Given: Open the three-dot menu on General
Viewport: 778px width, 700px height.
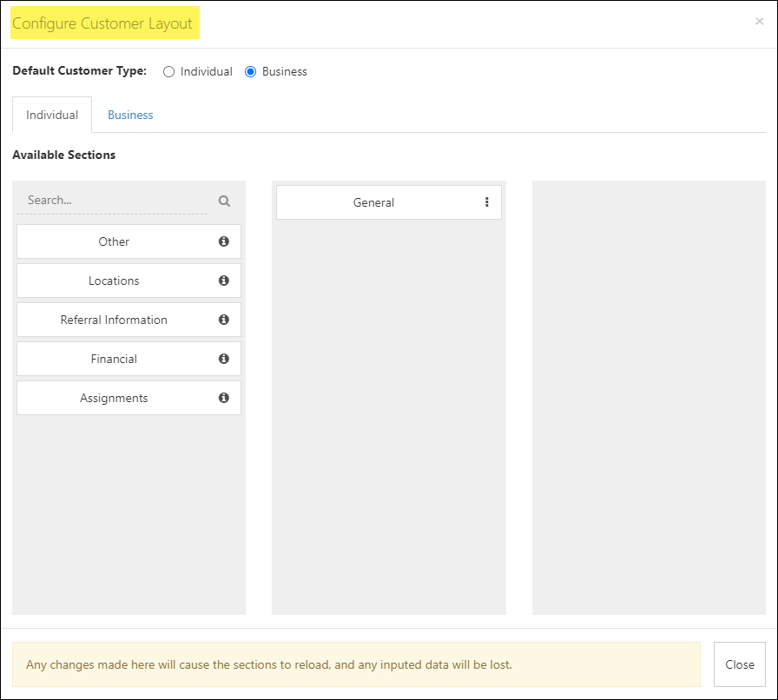Looking at the screenshot, I should 487,202.
